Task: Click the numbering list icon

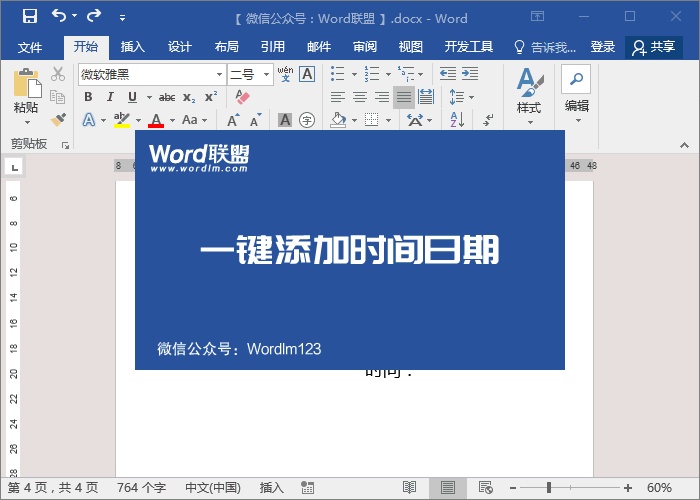Action: (x=371, y=74)
